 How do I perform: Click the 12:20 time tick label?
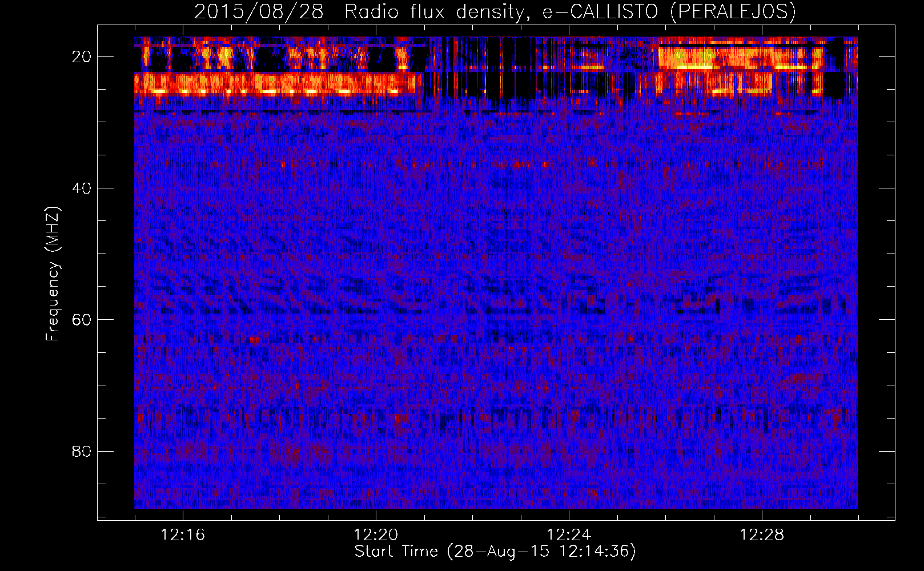click(376, 535)
